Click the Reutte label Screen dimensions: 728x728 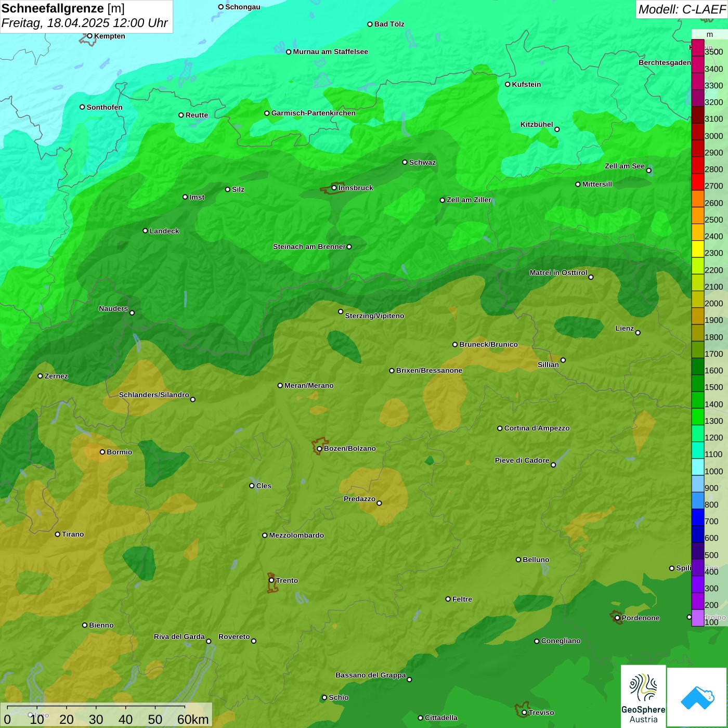197,115
